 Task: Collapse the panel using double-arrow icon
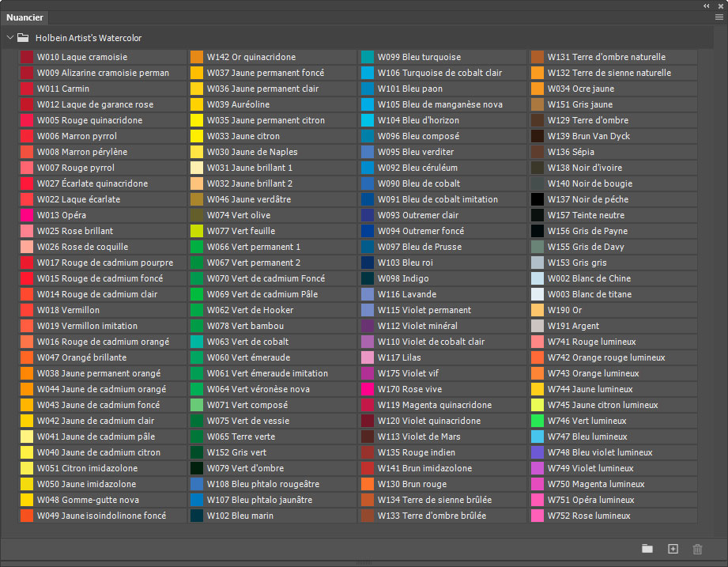(x=707, y=5)
